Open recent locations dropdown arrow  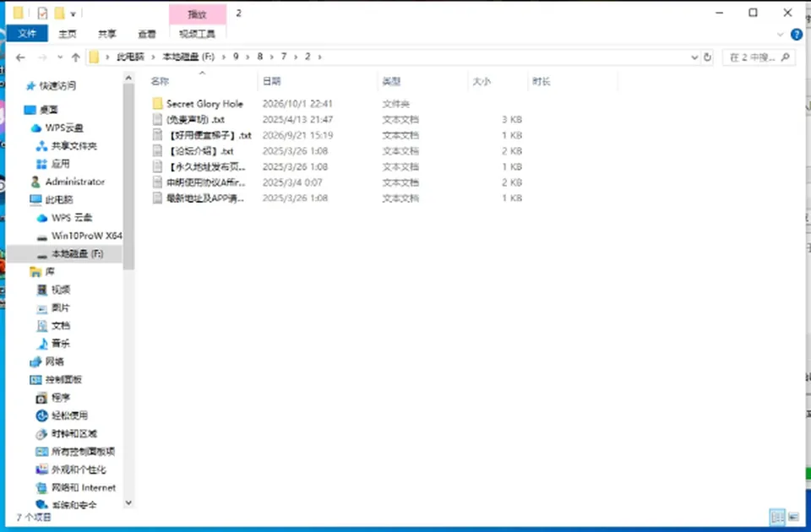click(60, 57)
